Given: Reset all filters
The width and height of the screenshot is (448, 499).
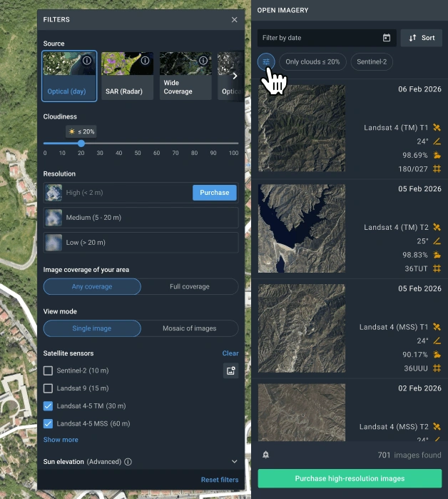Looking at the screenshot, I should click(220, 480).
